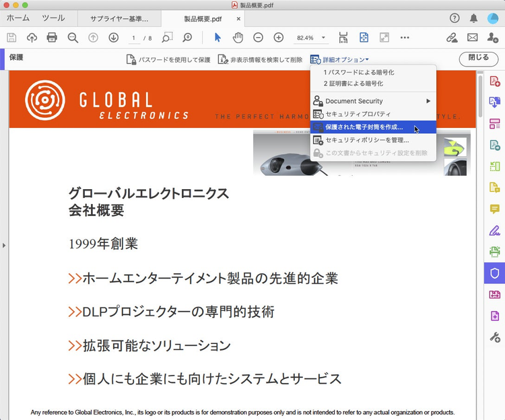505x420 pixels.
Task: Click the blue user profile avatar
Action: coord(493,18)
